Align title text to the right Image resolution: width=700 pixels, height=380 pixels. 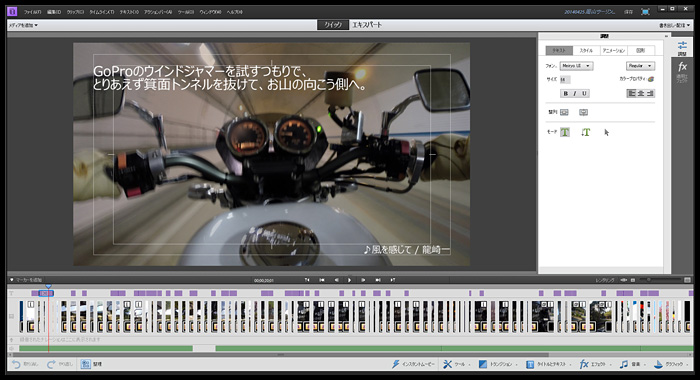click(x=650, y=93)
